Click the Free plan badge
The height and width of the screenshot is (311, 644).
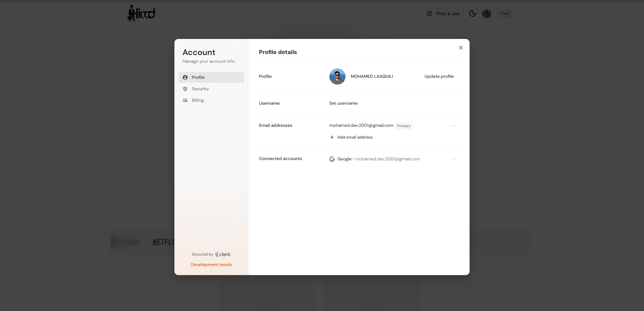pos(504,13)
